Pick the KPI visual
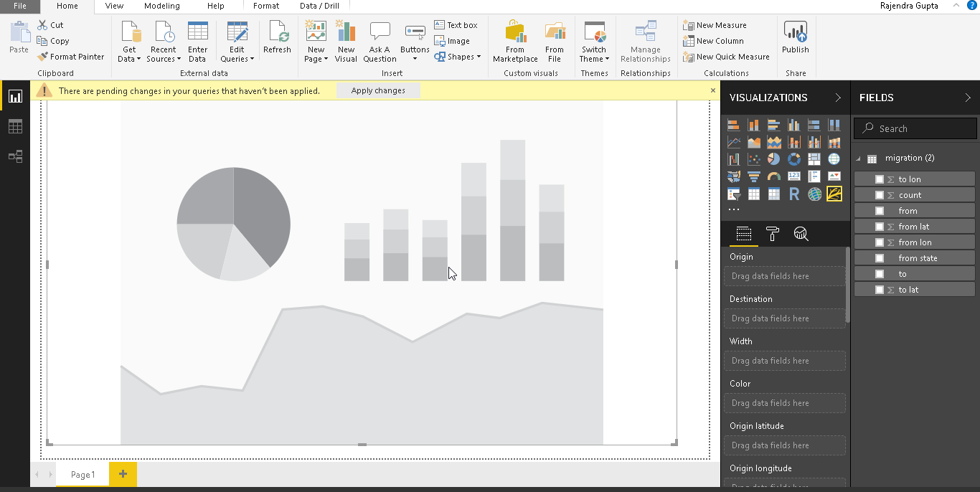Viewport: 980px width, 492px height. pyautogui.click(x=834, y=176)
